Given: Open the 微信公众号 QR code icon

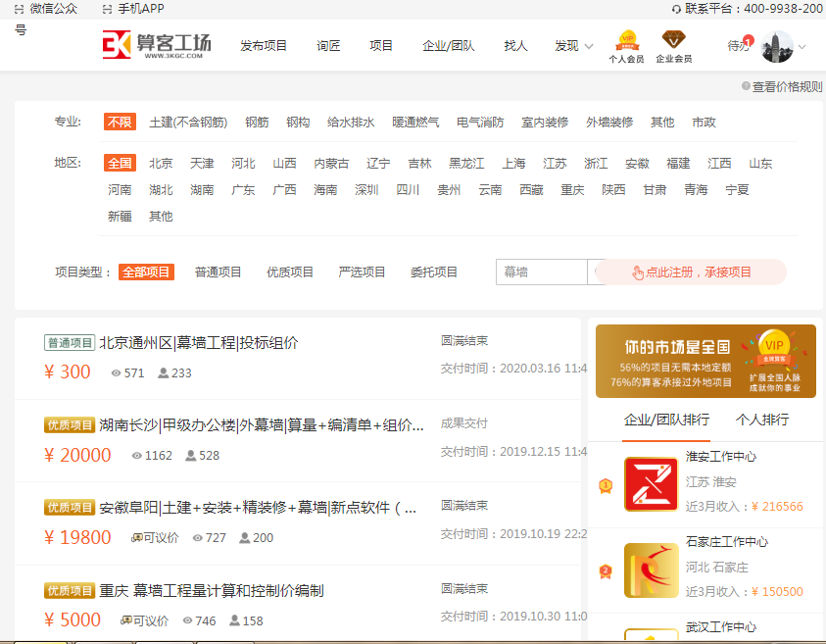Looking at the screenshot, I should pos(19,9).
